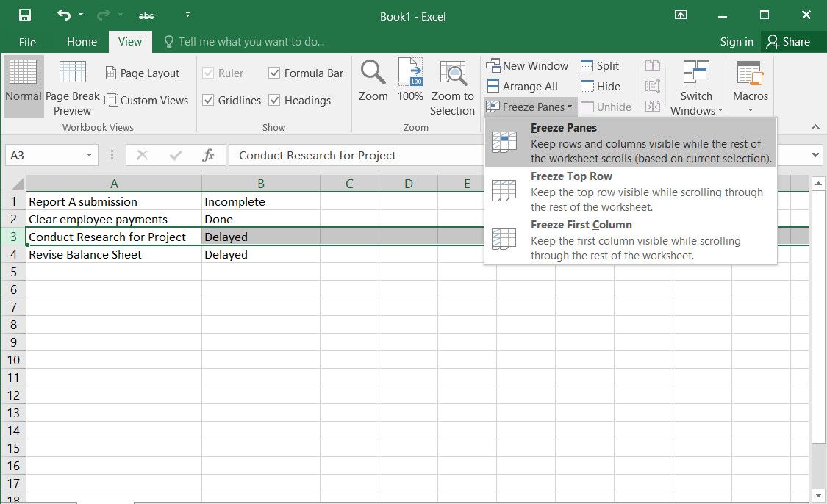Disable the Headings checkbox
Screen dimensions: 827x504
(x=275, y=101)
